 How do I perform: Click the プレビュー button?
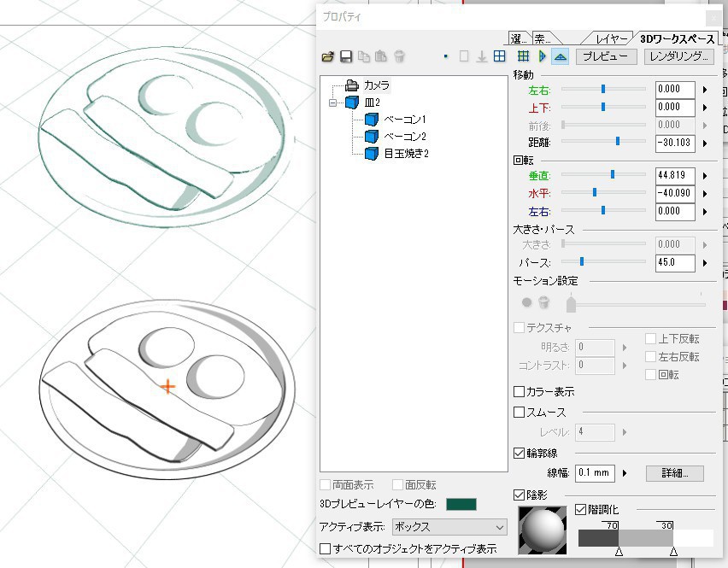coord(605,56)
